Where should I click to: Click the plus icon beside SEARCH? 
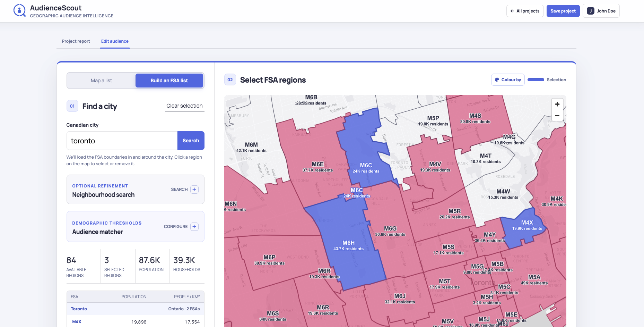(194, 190)
